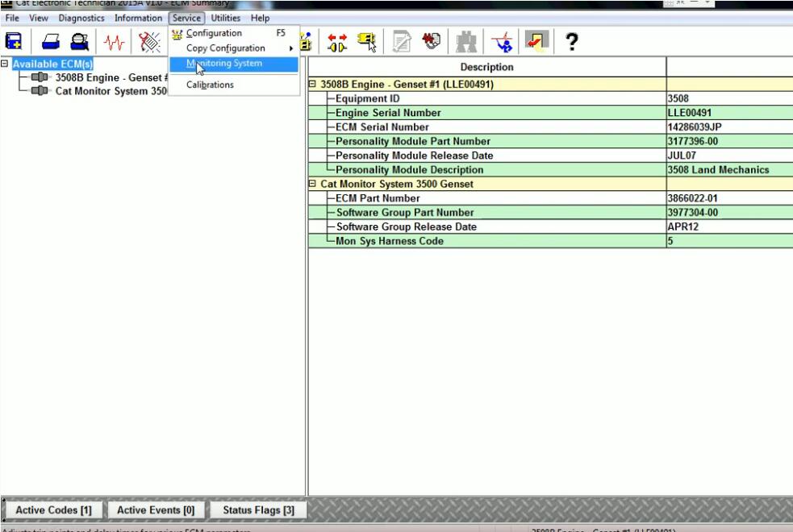Viewport: 793px width, 532px height.
Task: Click value 3508 Land Mechanics cell
Action: [730, 170]
